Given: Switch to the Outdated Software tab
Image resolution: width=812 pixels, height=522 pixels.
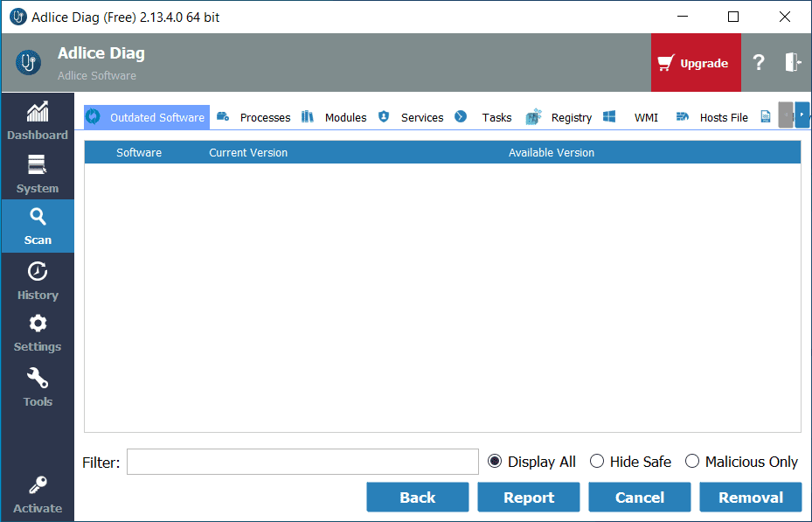Looking at the screenshot, I should pos(147,117).
